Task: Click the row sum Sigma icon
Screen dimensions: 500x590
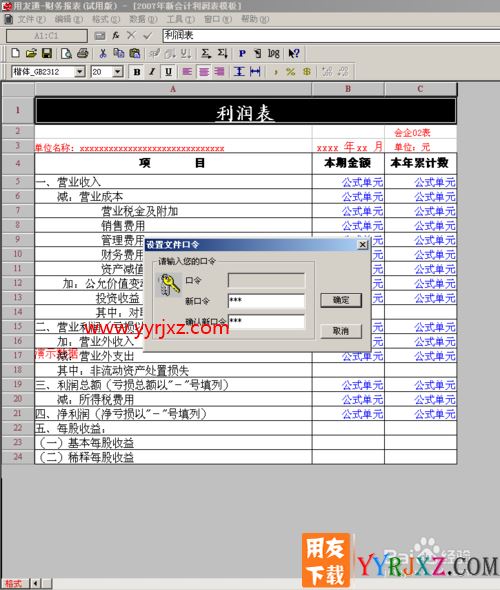Action: tap(205, 53)
